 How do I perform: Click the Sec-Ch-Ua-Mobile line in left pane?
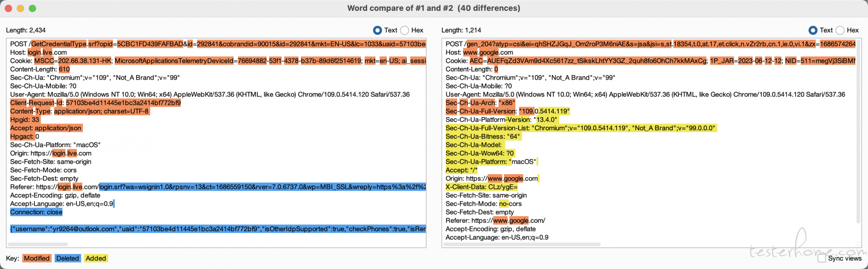pos(43,86)
